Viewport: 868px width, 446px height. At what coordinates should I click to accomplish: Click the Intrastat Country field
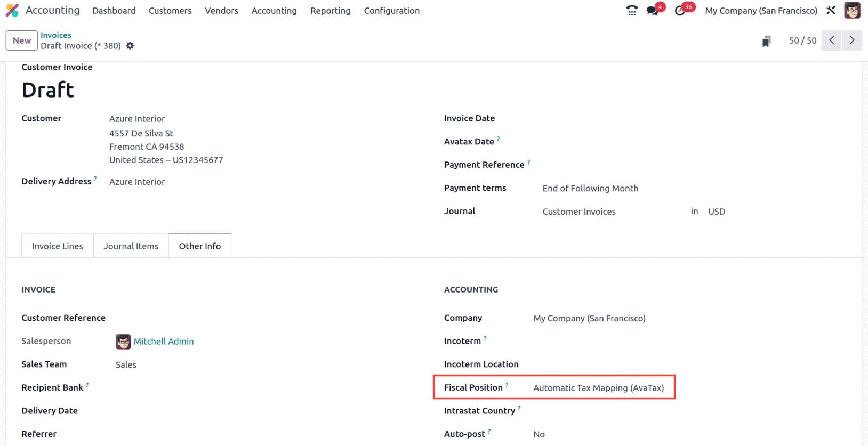click(x=689, y=411)
